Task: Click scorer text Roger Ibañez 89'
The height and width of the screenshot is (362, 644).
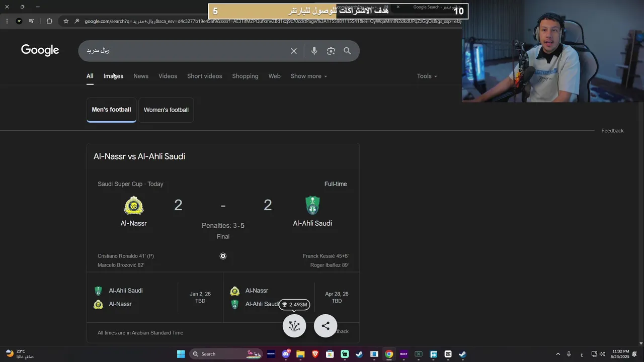Action: coord(329,265)
